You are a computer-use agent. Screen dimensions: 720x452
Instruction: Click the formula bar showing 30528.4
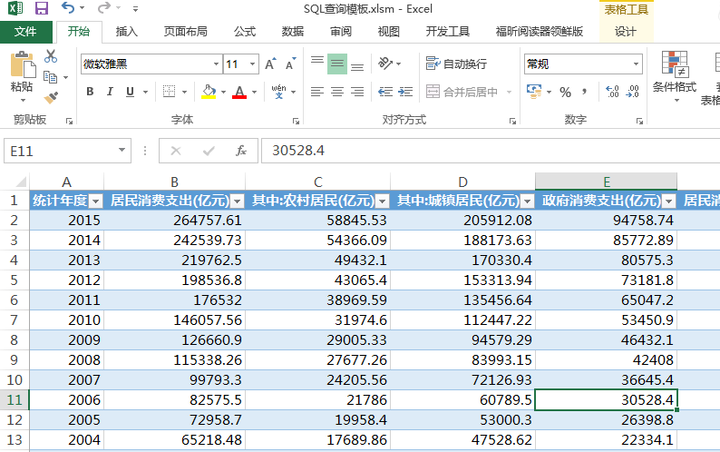click(x=490, y=151)
